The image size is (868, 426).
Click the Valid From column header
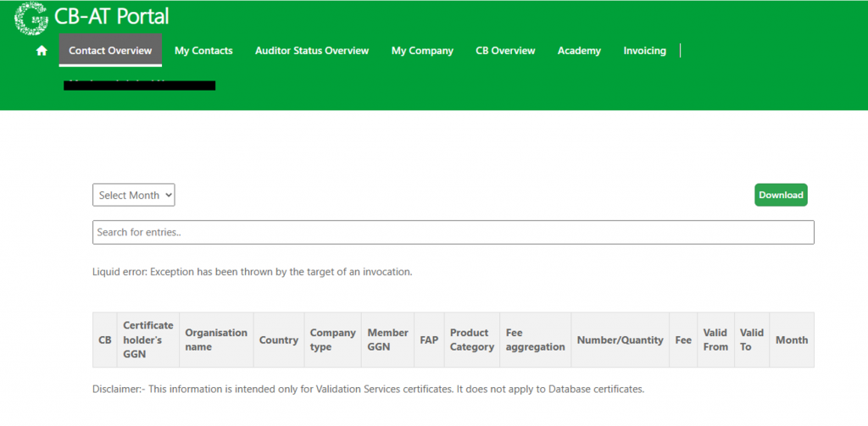tap(715, 340)
